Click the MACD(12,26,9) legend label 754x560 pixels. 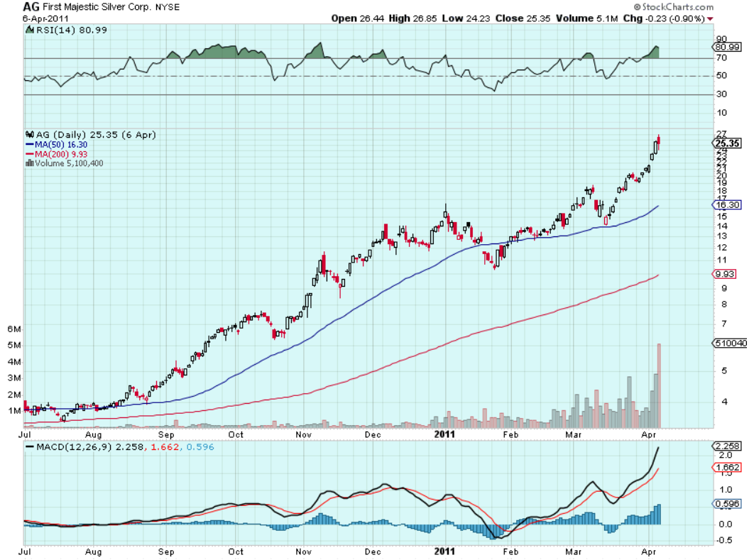coord(74,447)
